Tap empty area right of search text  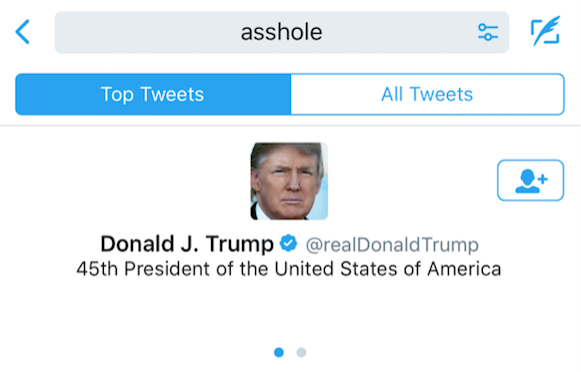[x=398, y=32]
